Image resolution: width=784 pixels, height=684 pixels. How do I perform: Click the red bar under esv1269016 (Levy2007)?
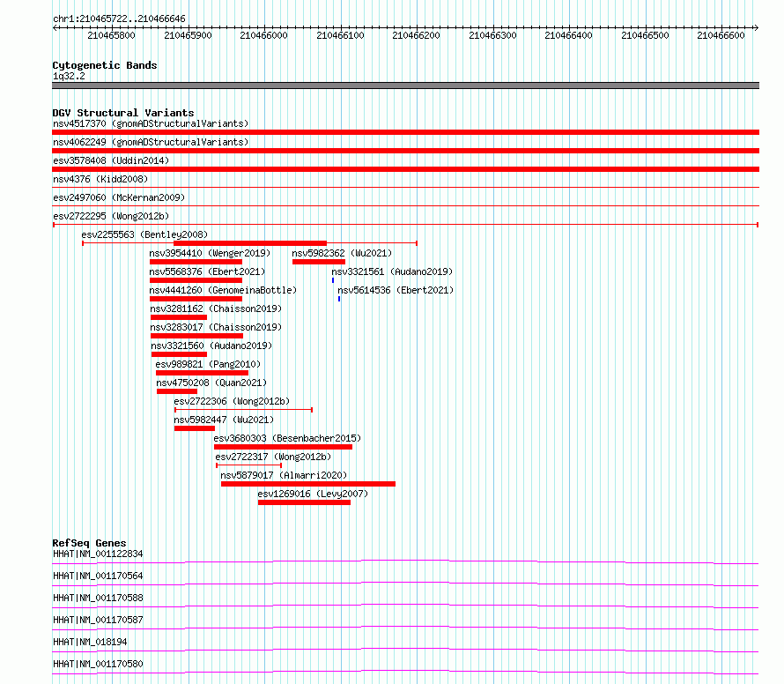pos(304,502)
